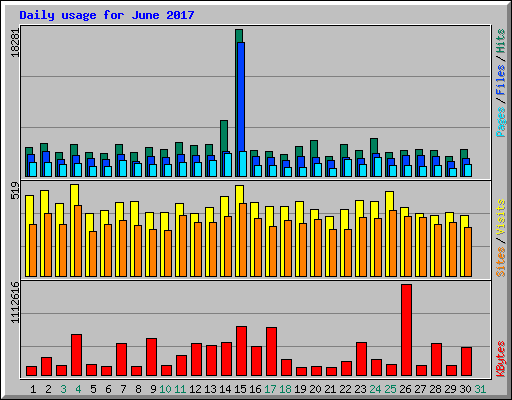Click the day "21" axis label
Viewport: 512px width, 400px height.
tap(330, 389)
